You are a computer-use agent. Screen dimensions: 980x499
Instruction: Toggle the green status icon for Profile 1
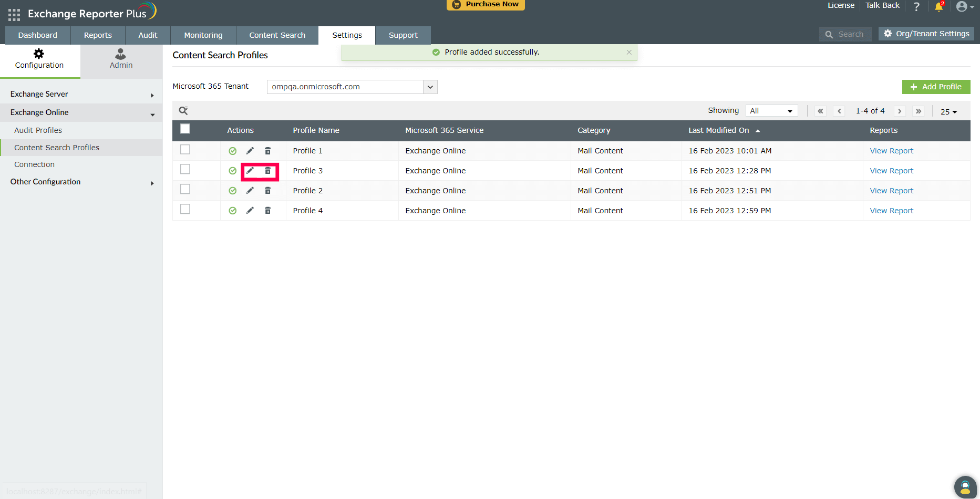(x=232, y=151)
